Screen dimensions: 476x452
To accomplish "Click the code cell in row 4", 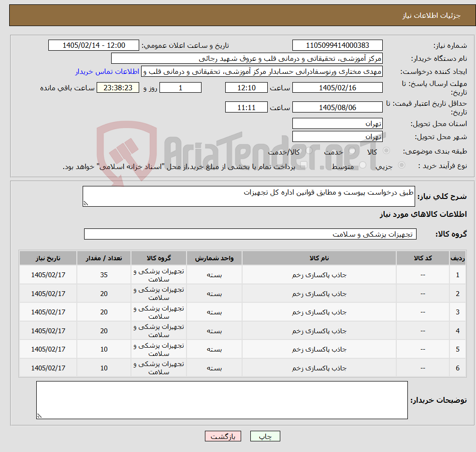I will (423, 331).
